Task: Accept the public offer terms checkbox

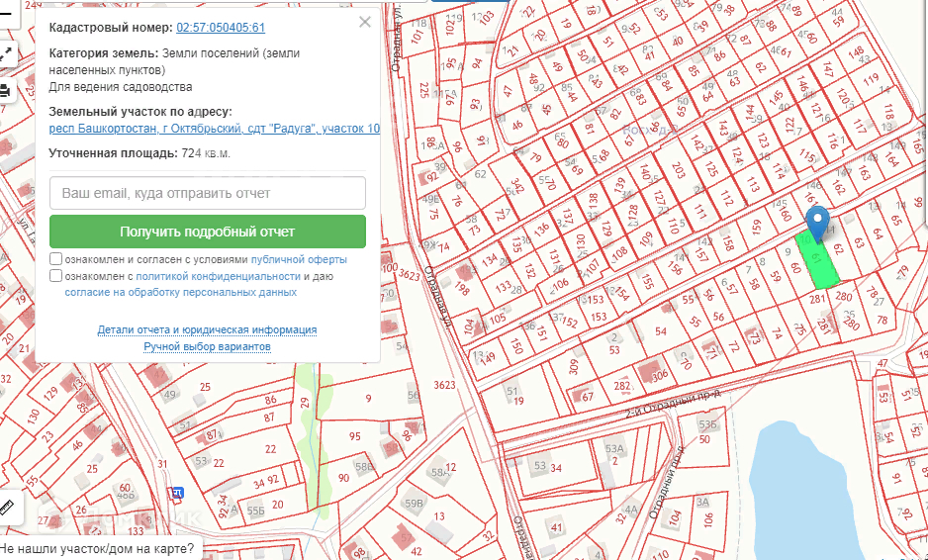Action: [x=56, y=259]
